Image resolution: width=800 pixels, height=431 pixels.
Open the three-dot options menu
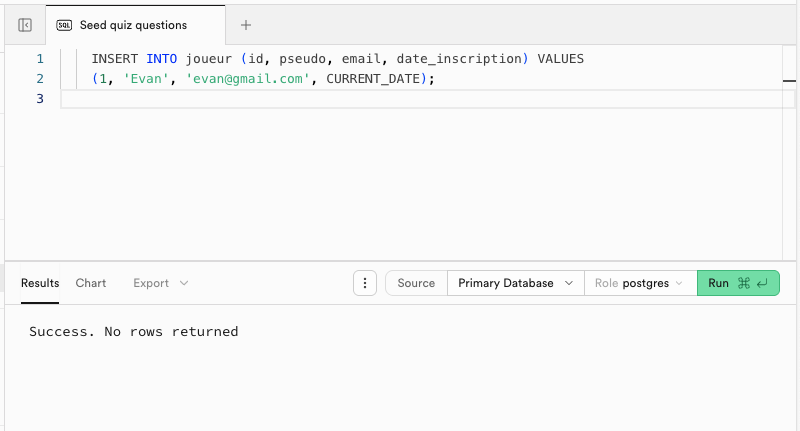tap(365, 283)
